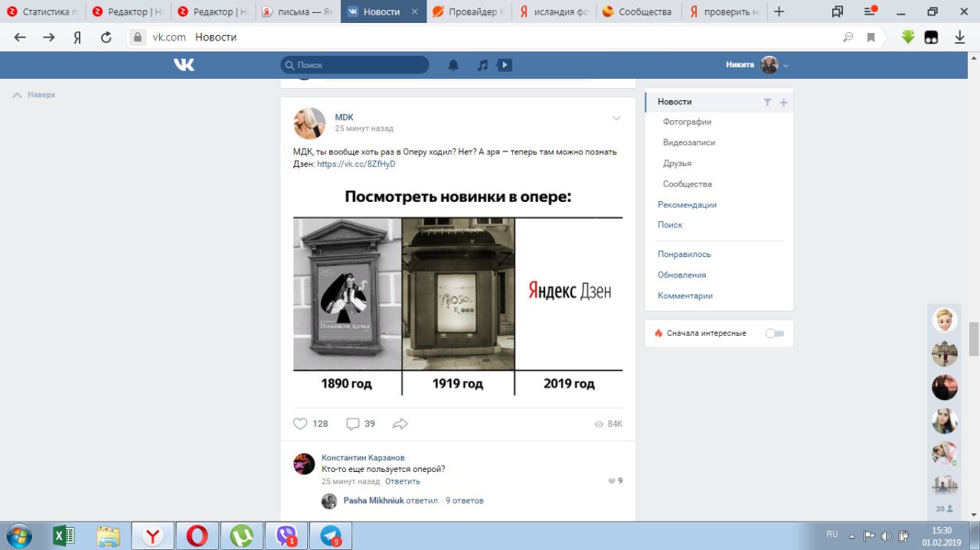The height and width of the screenshot is (550, 980).
Task: Open the music note icon in VK header
Action: tap(482, 65)
